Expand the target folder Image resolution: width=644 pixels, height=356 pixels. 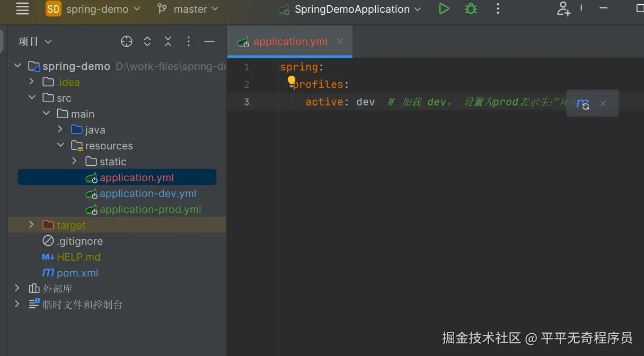pyautogui.click(x=32, y=225)
